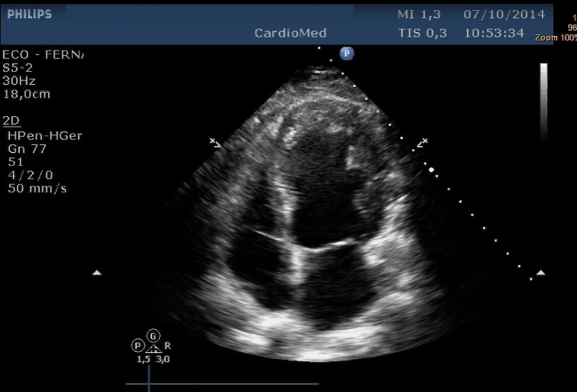Screen dimensions: 577x392
Task: Click the large focal zone dot on depth scale
Action: pos(431,169)
